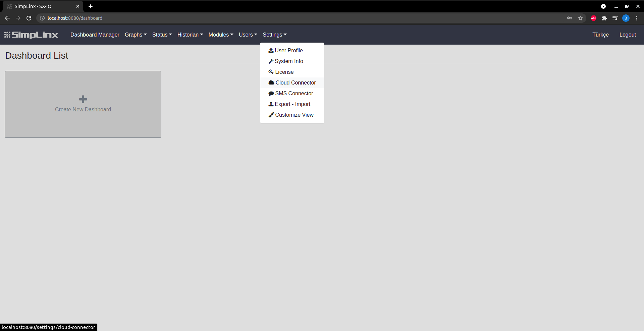This screenshot has width=644, height=331.
Task: Open License settings via key icon
Action: 271,72
